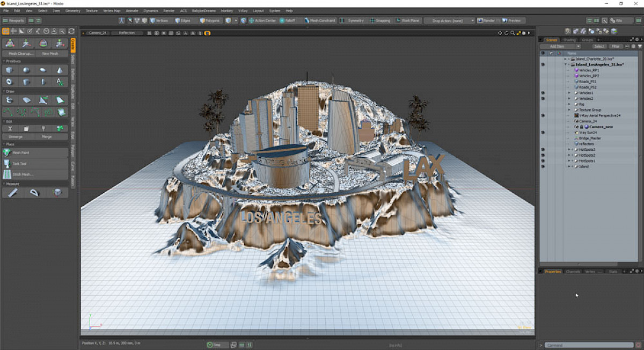Toggle visibility eye for HotSpots3
The height and width of the screenshot is (350, 644).
coord(543,149)
